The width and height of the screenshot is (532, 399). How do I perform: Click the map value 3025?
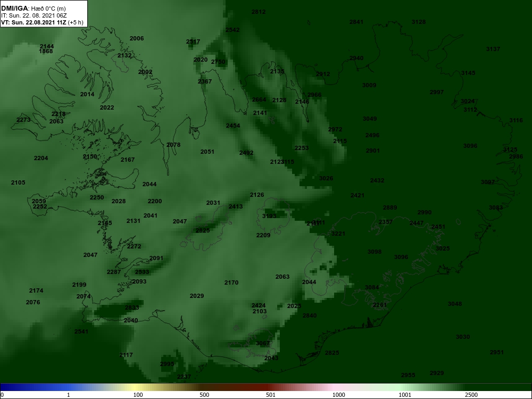pyautogui.click(x=443, y=248)
